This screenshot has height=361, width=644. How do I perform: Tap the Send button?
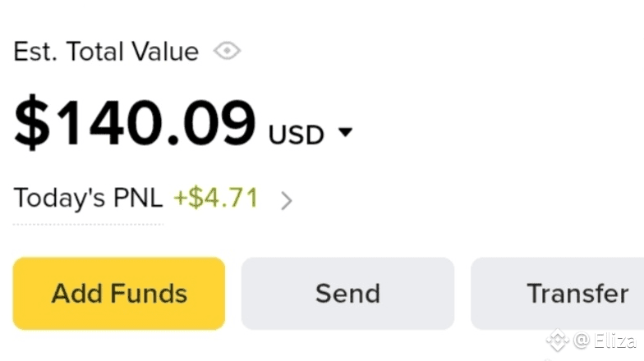[347, 293]
